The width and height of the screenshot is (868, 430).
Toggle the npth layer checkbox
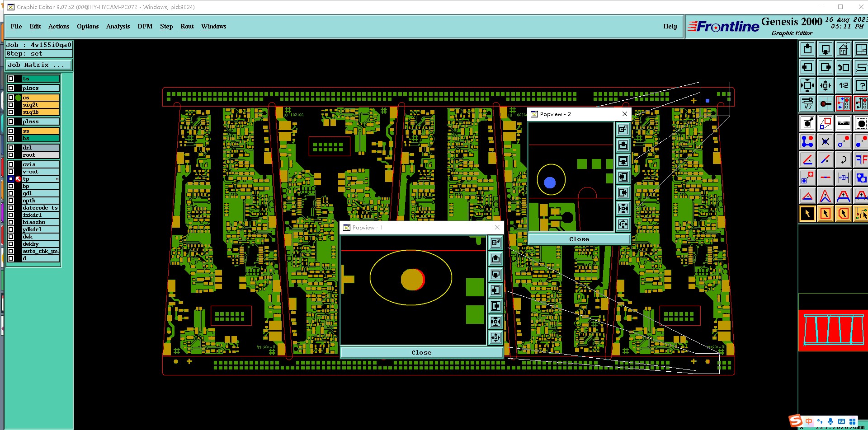pos(11,201)
